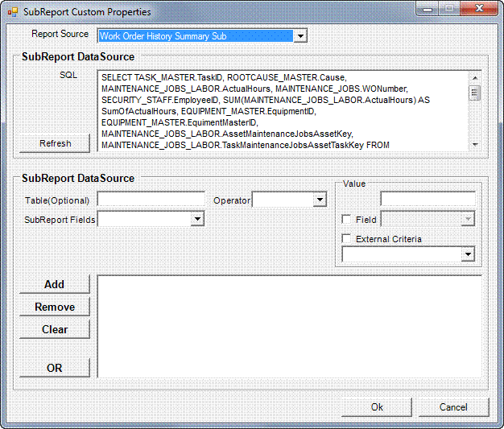504x429 pixels.
Task: Click the OR button
Action: click(x=55, y=368)
